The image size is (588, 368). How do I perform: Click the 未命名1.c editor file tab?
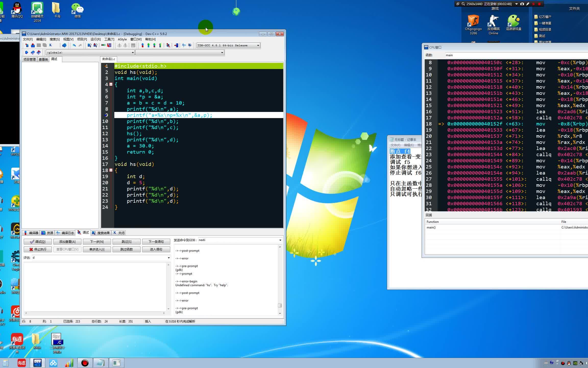point(109,59)
